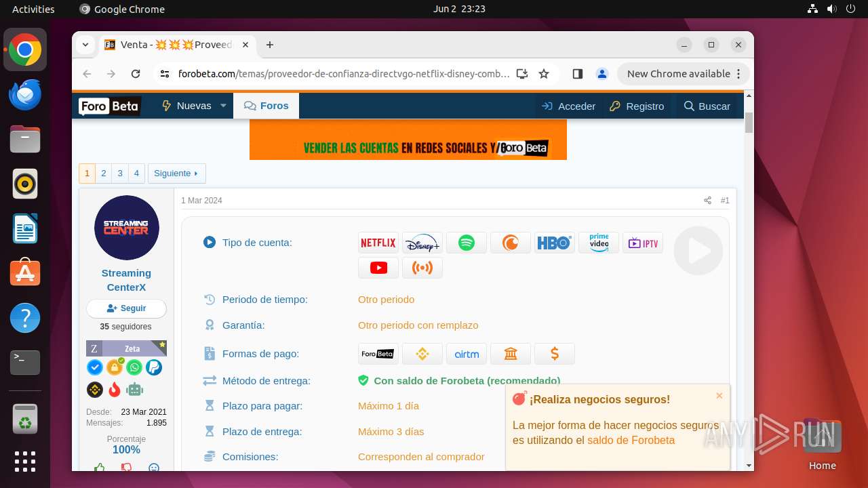Reload the page
This screenshot has height=488, width=868.
pos(136,74)
